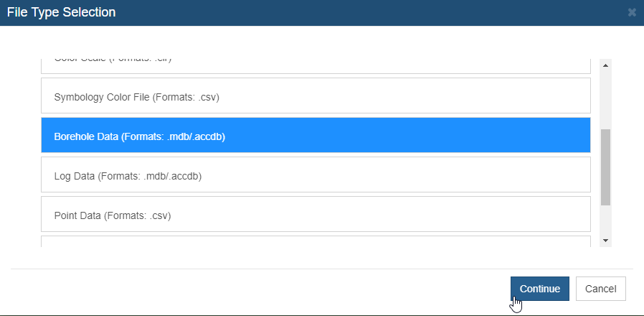The height and width of the screenshot is (316, 644).
Task: Pick the Log Data list entry
Action: pyautogui.click(x=316, y=175)
